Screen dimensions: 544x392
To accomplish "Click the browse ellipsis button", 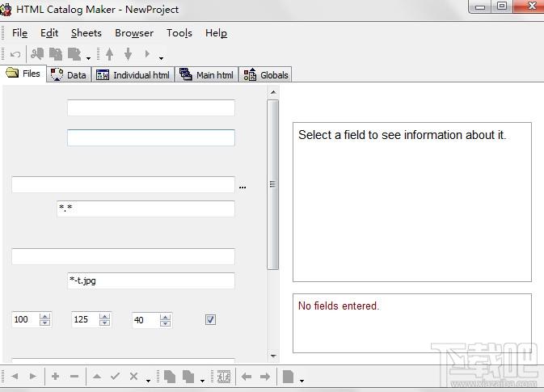I will (x=242, y=186).
